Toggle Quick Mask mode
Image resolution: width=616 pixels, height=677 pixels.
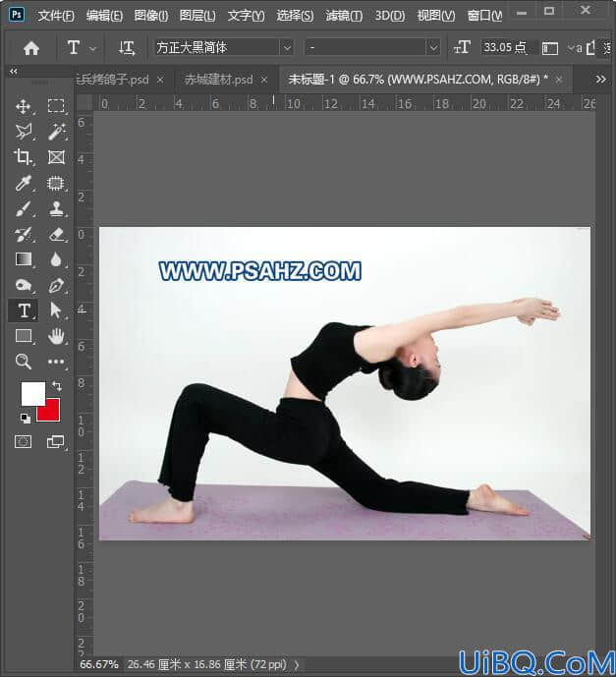(x=23, y=442)
